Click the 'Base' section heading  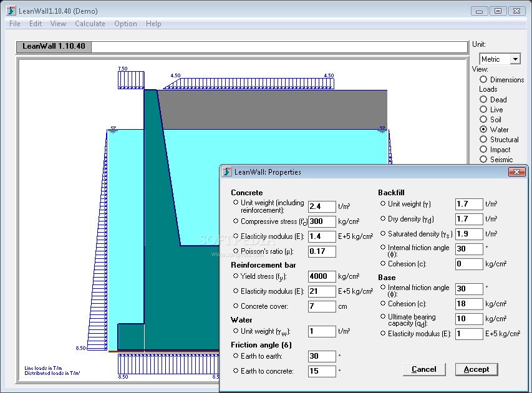pyautogui.click(x=387, y=277)
